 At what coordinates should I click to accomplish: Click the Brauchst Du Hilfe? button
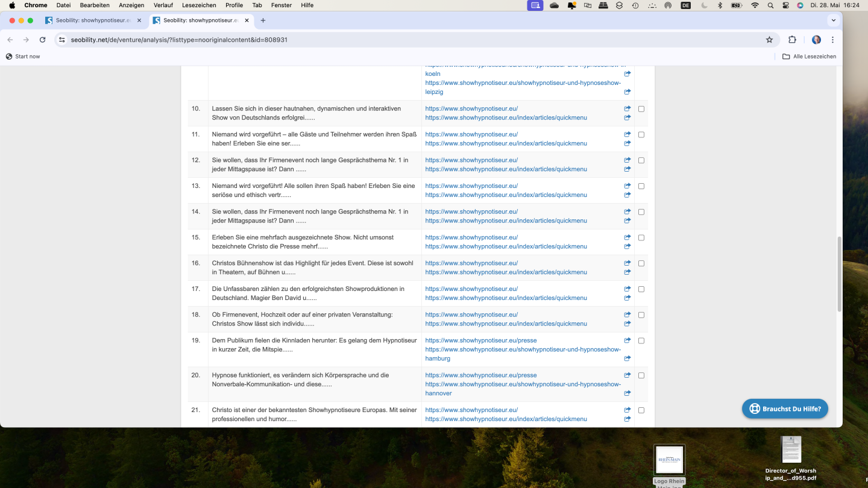point(785,408)
